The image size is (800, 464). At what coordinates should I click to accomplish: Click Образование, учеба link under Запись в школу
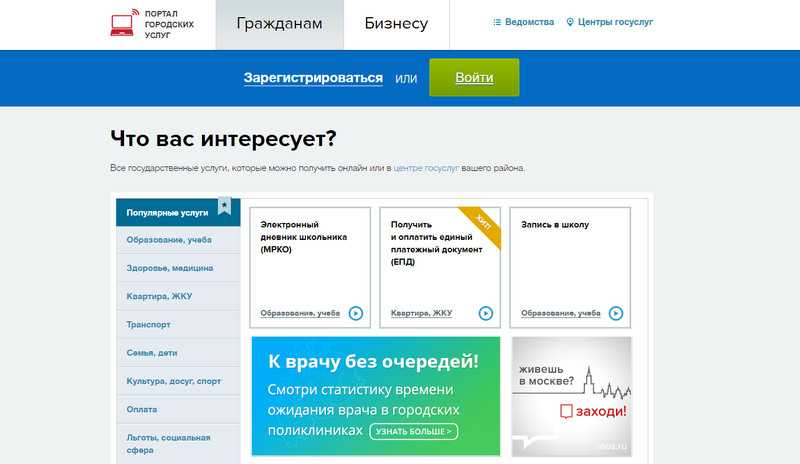coord(561,313)
